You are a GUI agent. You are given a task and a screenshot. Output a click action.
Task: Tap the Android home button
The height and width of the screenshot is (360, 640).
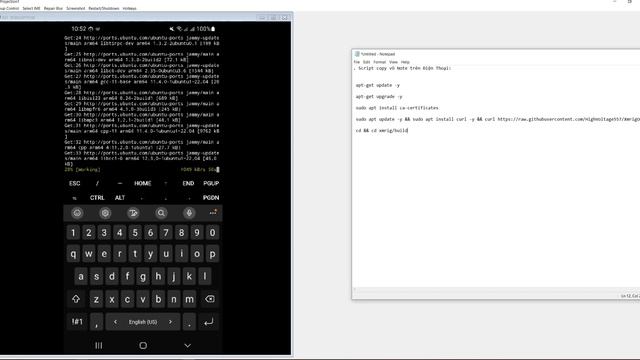143,345
